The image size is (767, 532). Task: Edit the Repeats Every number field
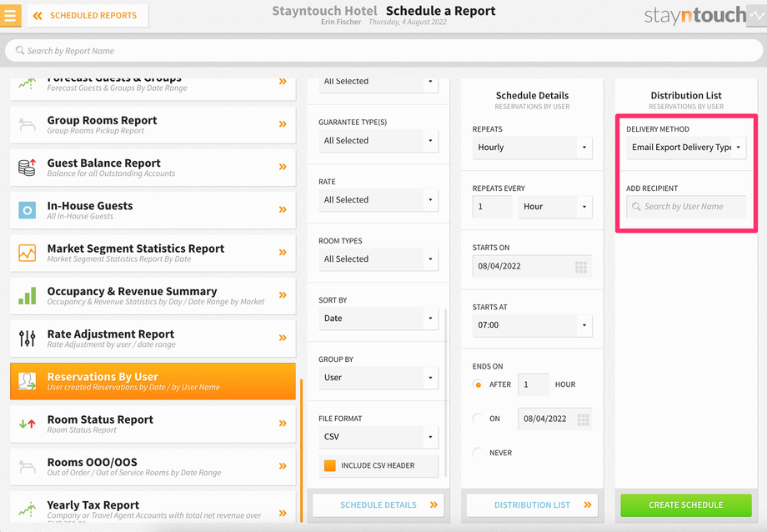[x=492, y=207]
